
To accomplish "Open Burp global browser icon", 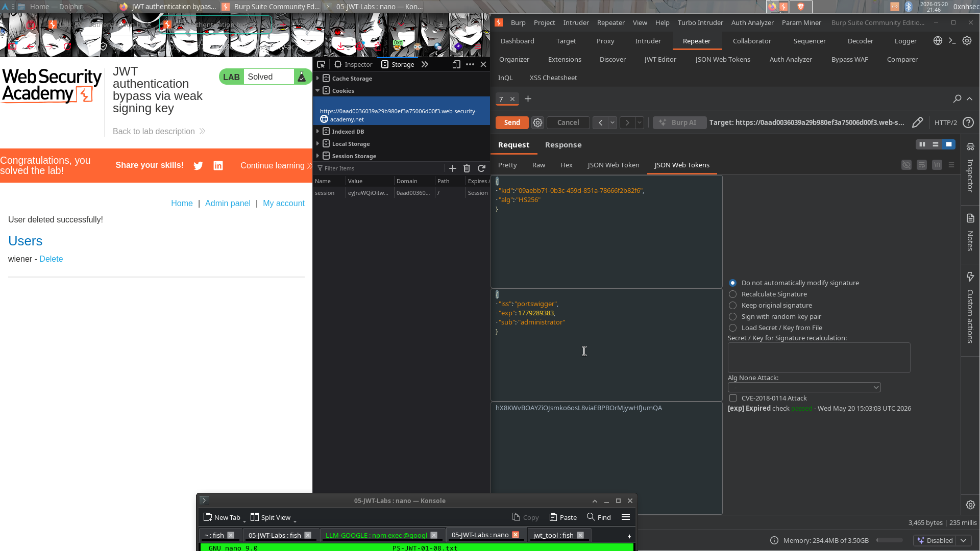I will [x=938, y=41].
